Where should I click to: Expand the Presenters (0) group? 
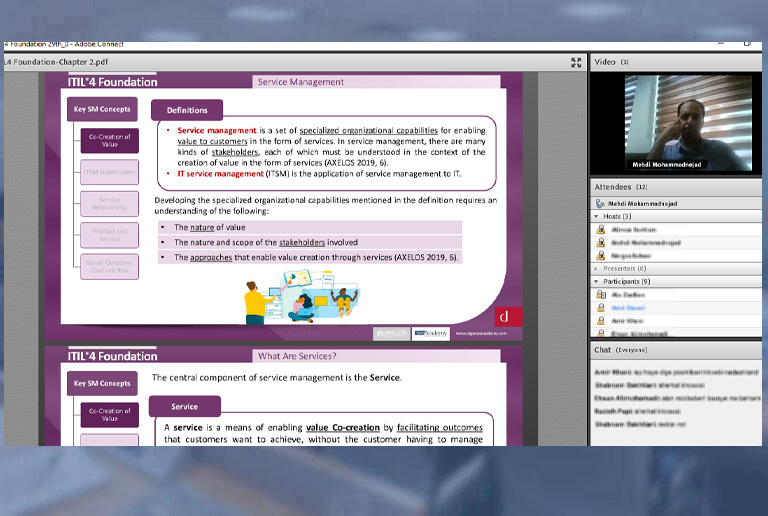click(596, 268)
